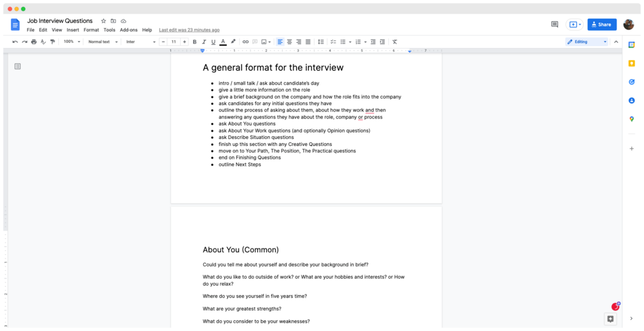
Task: Insert an image
Action: (264, 42)
